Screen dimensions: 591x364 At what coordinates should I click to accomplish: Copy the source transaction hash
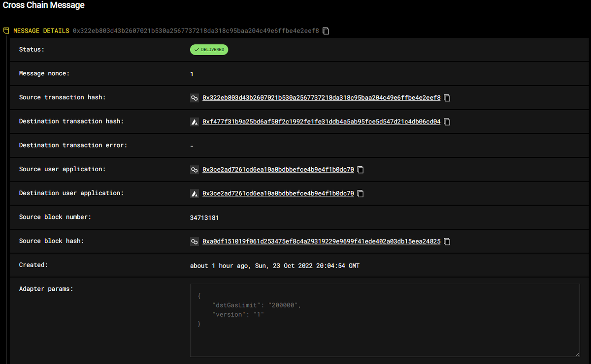447,98
